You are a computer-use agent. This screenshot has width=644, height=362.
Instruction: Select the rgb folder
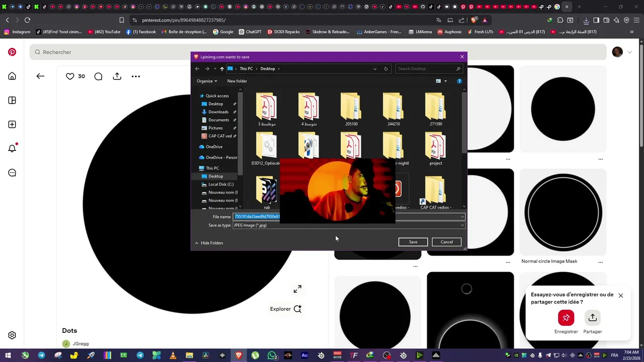click(x=267, y=193)
